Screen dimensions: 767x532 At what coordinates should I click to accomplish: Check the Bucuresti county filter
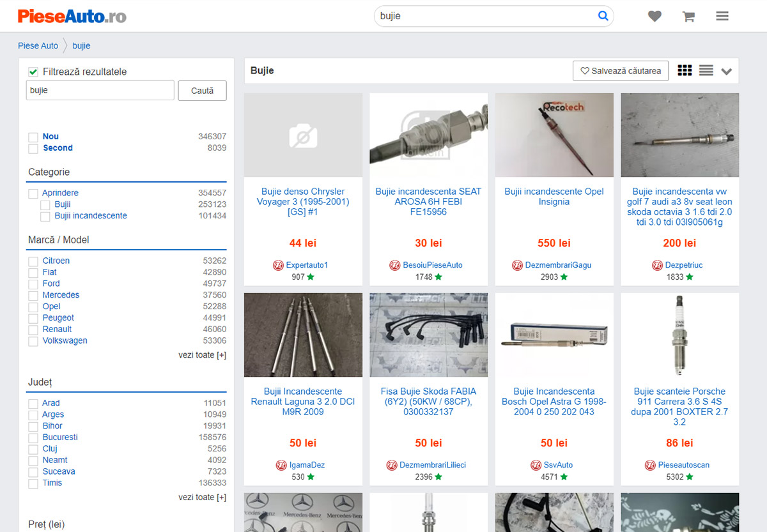(x=33, y=437)
